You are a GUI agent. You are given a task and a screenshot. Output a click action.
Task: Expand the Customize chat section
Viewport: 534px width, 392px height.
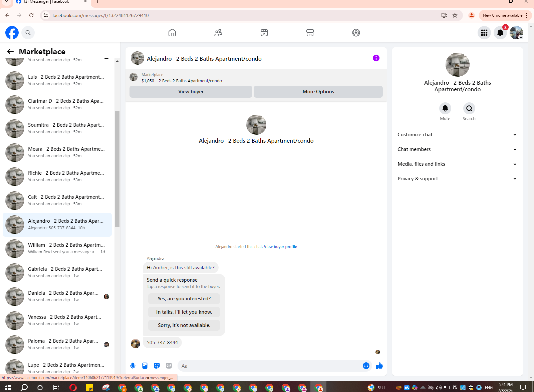457,135
